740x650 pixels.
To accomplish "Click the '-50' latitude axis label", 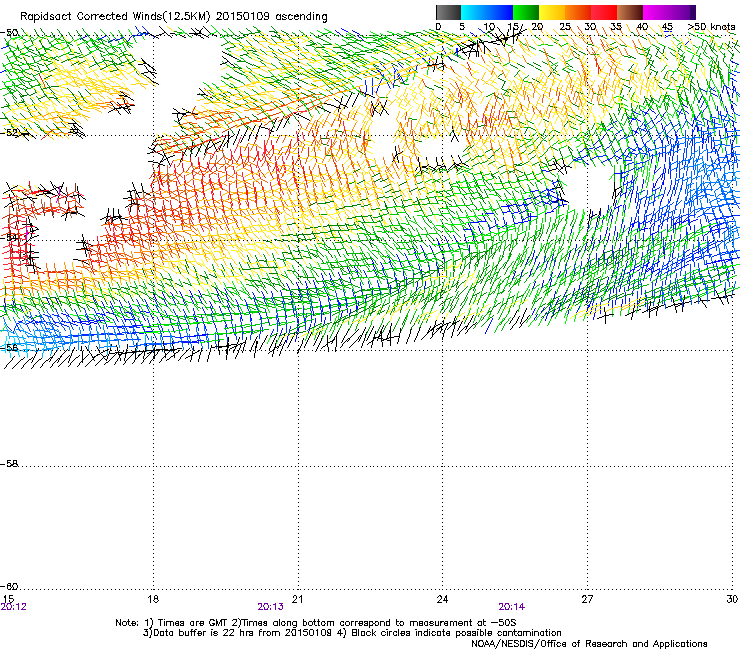I will 9,33.
